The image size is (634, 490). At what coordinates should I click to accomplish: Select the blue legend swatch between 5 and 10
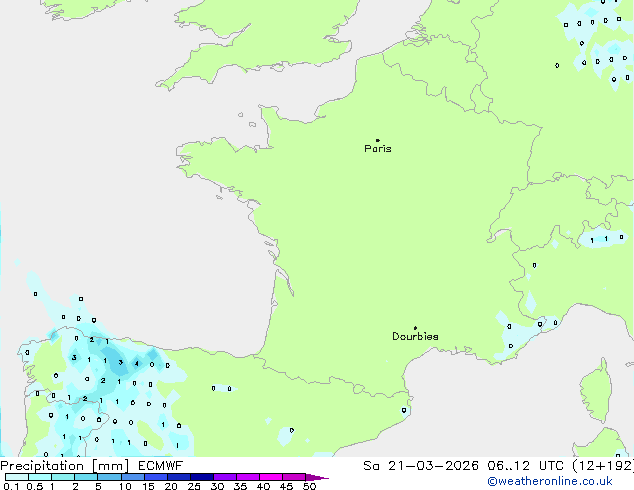tap(110, 477)
